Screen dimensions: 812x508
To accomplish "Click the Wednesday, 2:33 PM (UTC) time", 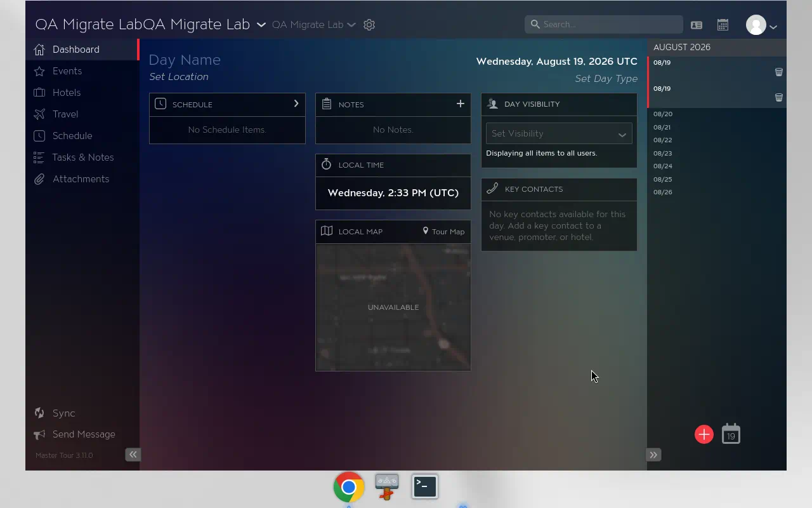I will 393,193.
